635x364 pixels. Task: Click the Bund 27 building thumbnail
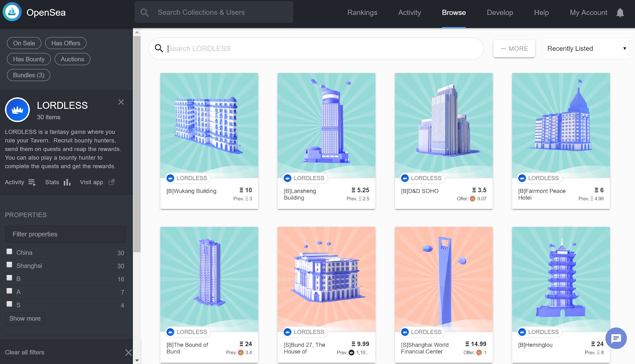326,279
